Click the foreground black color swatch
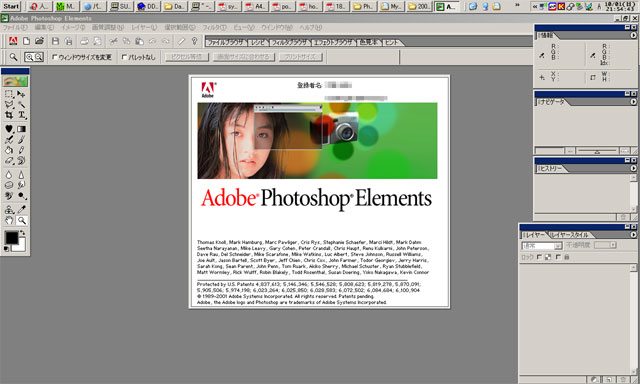The width and height of the screenshot is (640, 384). pos(11,237)
